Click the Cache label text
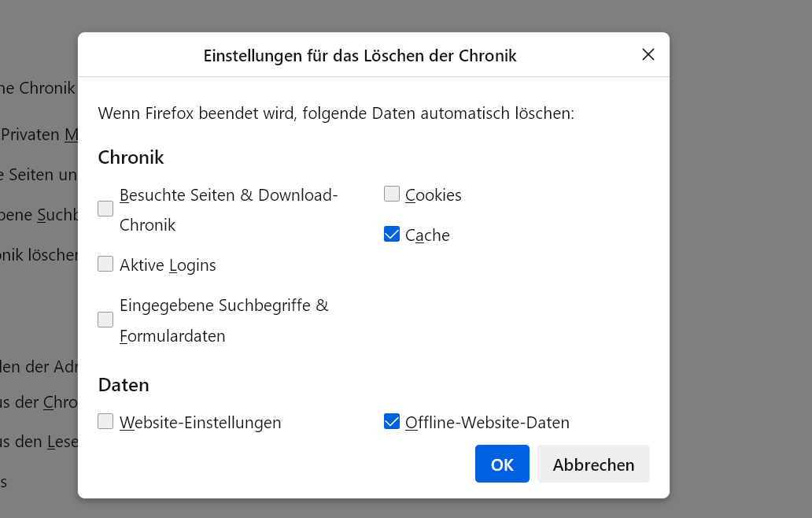Screen dimensions: 812x518 (x=427, y=235)
